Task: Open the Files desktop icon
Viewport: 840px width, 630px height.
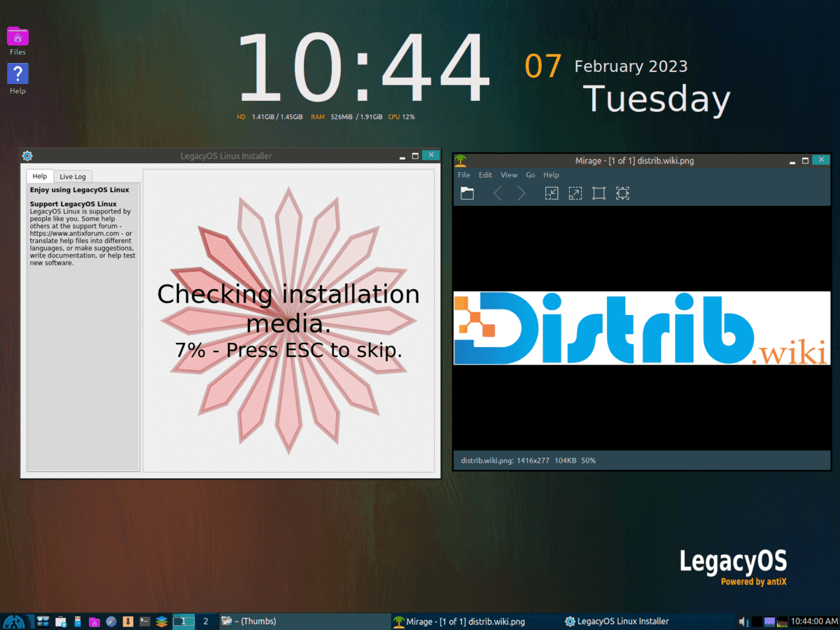Action: (x=17, y=41)
